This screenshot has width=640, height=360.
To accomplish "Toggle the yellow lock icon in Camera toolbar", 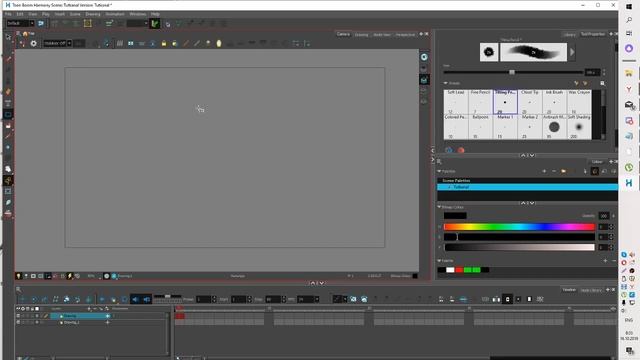I will (164, 43).
